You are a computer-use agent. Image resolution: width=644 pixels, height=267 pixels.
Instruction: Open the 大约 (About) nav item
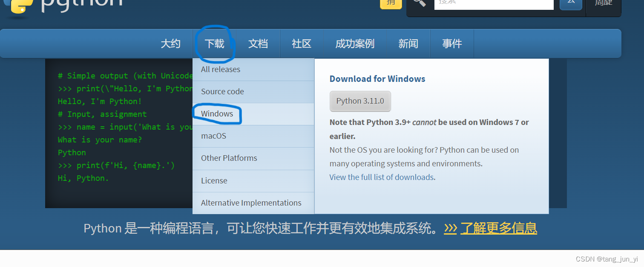[x=171, y=44]
